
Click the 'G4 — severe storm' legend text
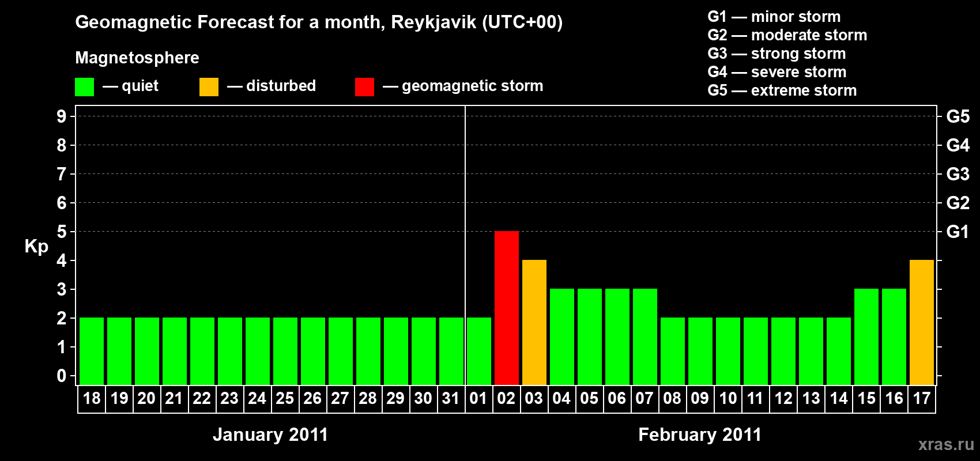(x=777, y=72)
